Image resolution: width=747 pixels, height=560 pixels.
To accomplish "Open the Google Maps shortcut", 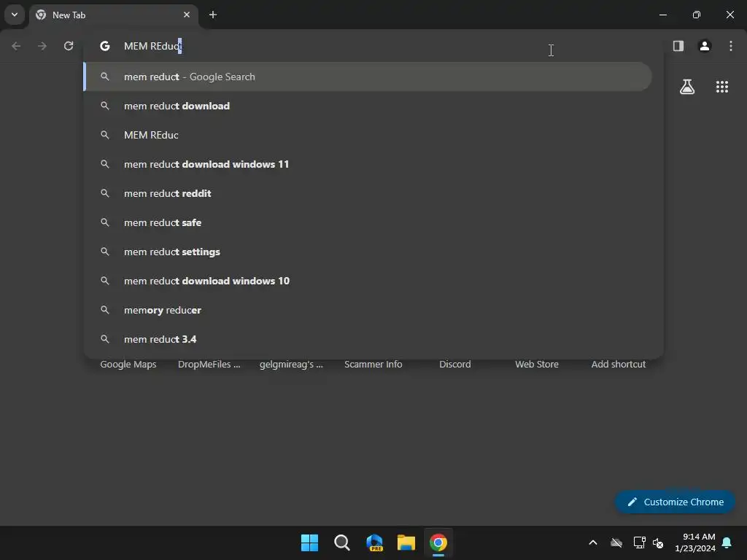I will (128, 365).
